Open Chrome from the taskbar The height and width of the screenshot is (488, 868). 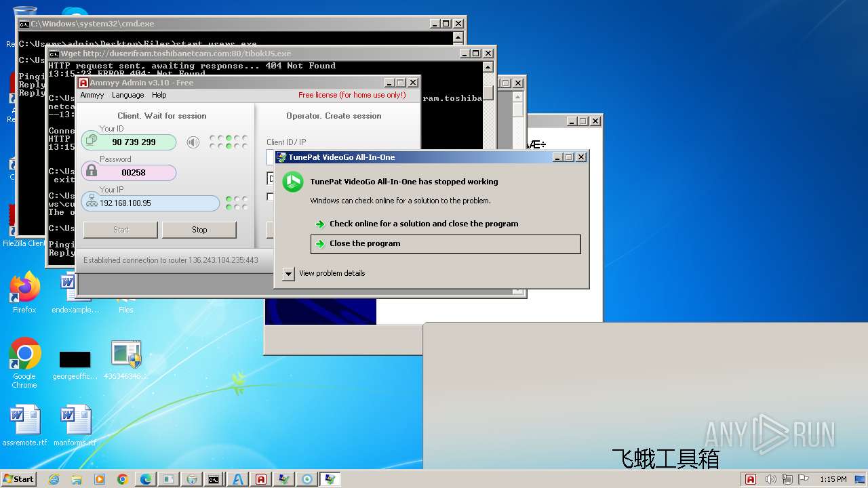tap(123, 479)
